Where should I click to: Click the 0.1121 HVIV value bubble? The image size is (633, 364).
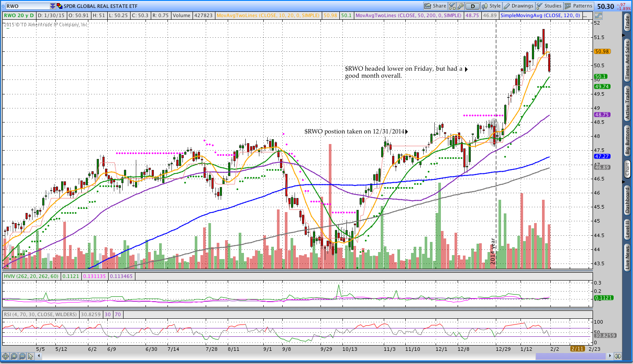(x=603, y=298)
